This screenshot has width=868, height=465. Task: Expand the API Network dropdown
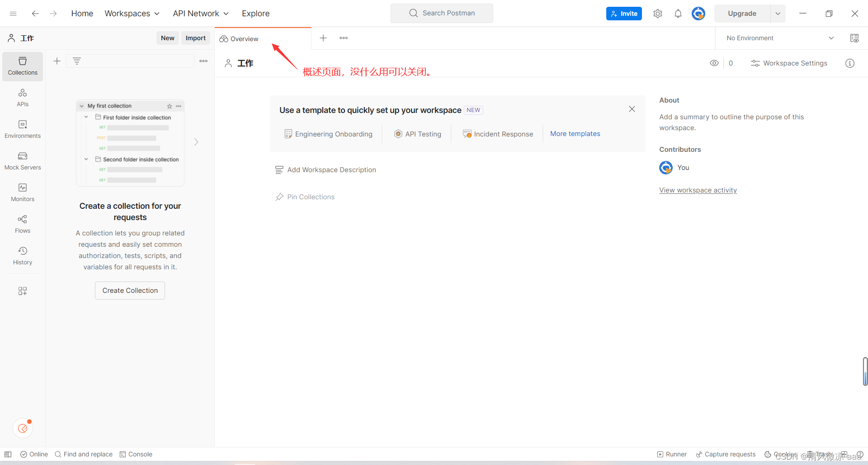(x=201, y=14)
